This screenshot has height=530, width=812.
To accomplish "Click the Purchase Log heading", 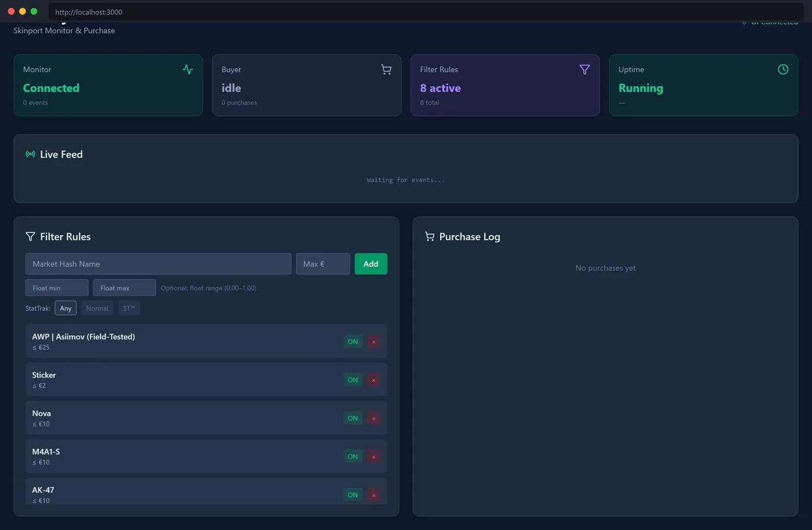I will coord(470,237).
